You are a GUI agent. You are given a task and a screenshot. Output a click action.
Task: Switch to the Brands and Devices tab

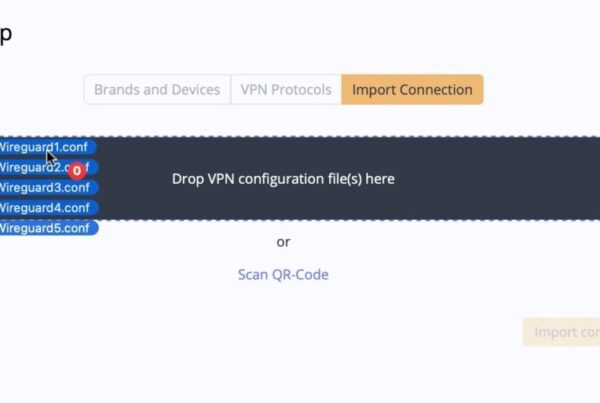(x=157, y=89)
